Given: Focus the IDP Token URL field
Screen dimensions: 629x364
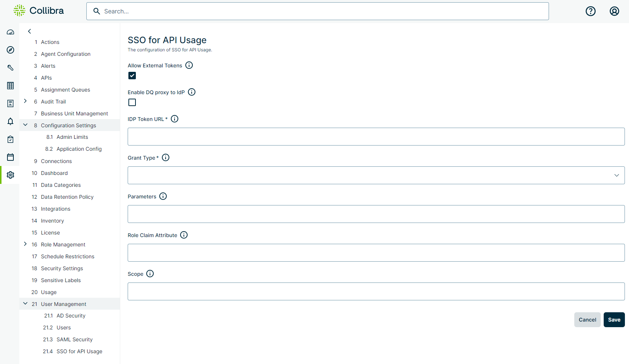Looking at the screenshot, I should 376,137.
